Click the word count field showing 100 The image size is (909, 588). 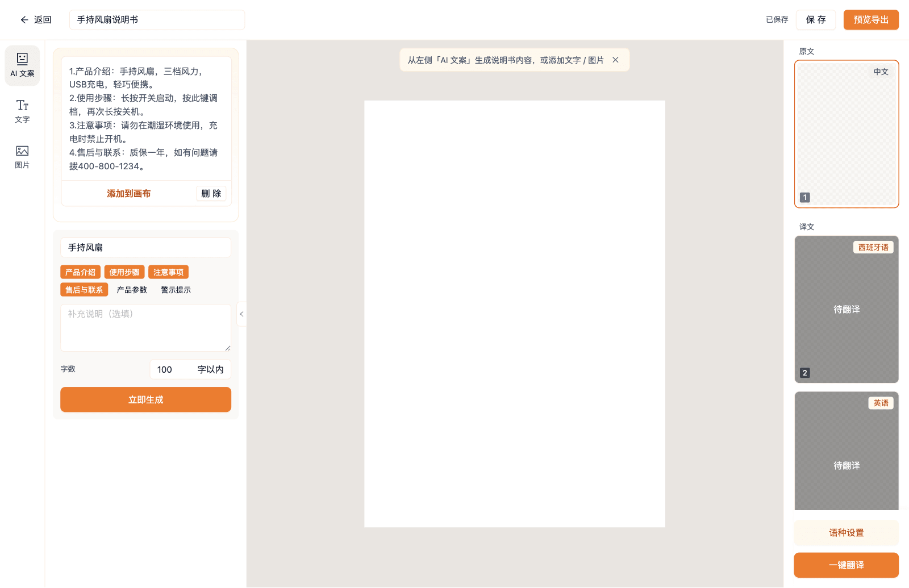171,369
